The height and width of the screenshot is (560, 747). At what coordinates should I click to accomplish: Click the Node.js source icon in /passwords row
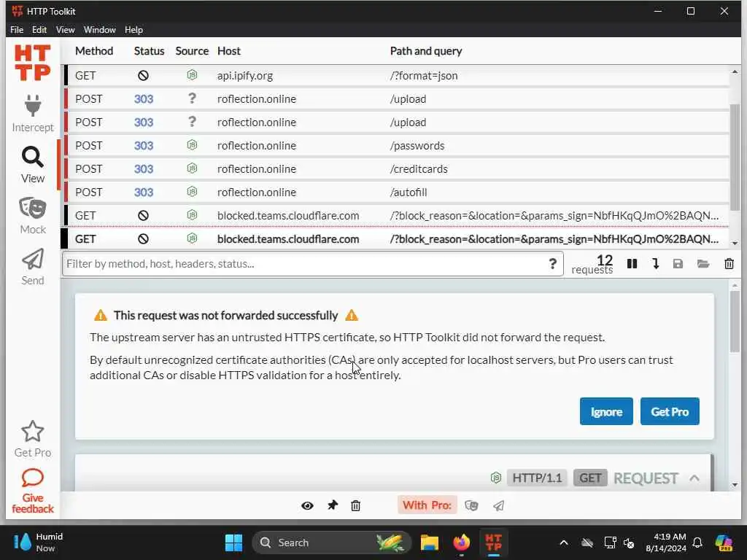192,145
